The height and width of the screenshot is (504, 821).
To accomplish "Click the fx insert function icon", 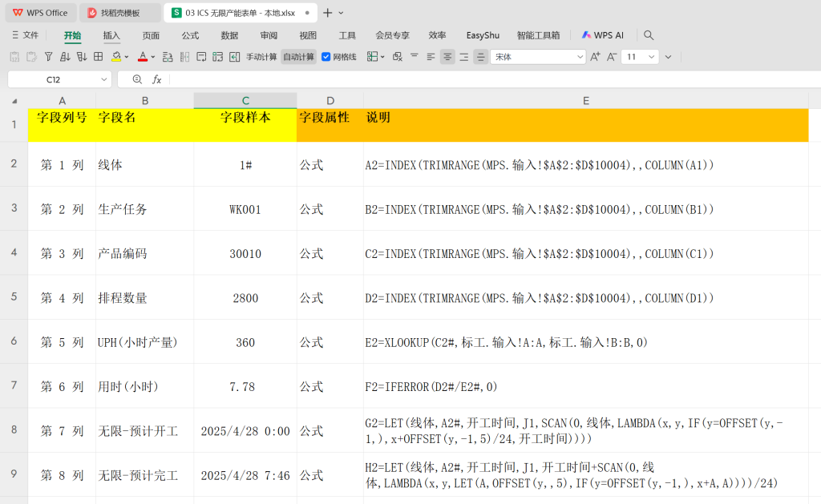I will pos(156,79).
